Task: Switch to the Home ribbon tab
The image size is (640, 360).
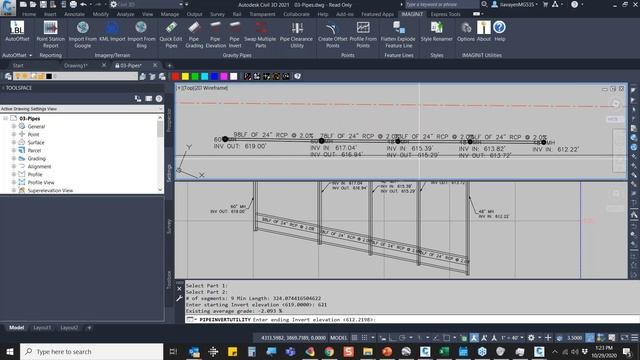Action: [x=29, y=14]
